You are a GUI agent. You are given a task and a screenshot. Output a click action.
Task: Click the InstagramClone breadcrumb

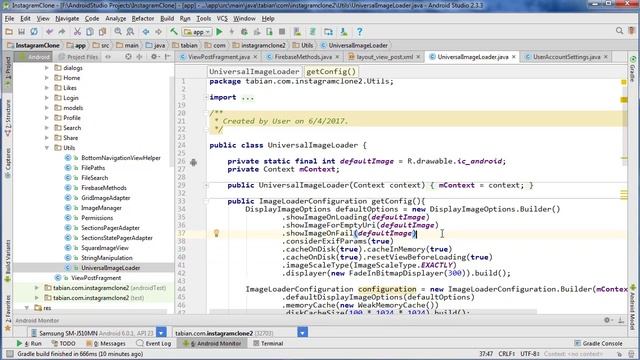click(x=33, y=45)
